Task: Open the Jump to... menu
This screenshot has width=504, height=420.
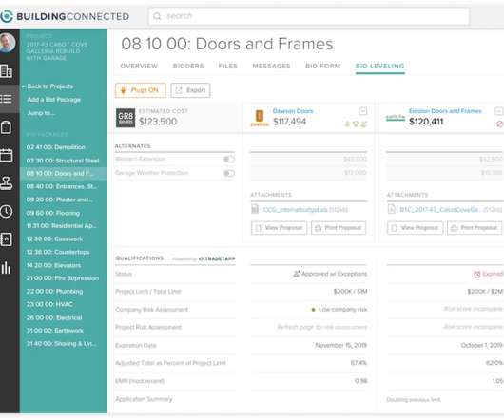Action: [x=41, y=113]
